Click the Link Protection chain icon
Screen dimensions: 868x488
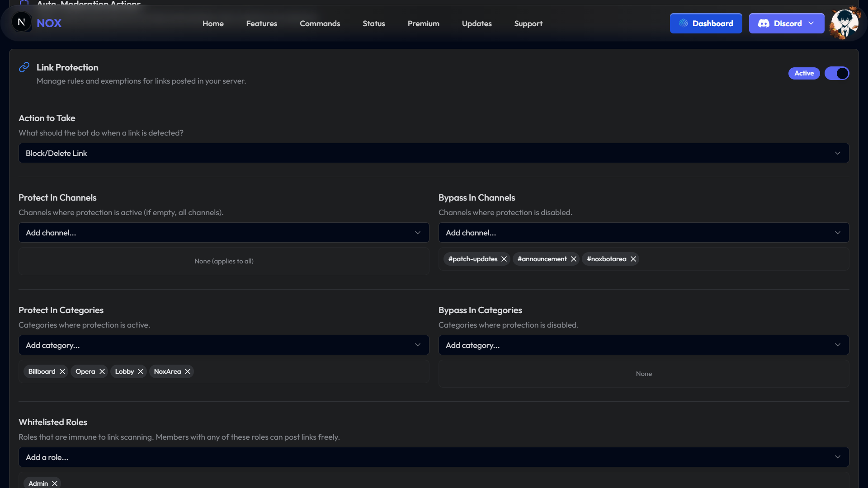(24, 67)
